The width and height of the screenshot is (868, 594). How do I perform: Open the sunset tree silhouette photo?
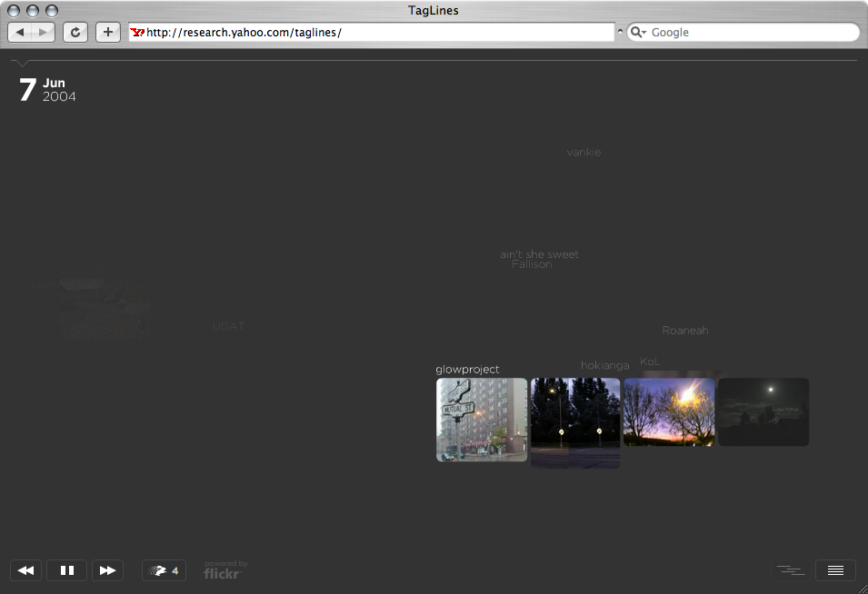tap(669, 412)
